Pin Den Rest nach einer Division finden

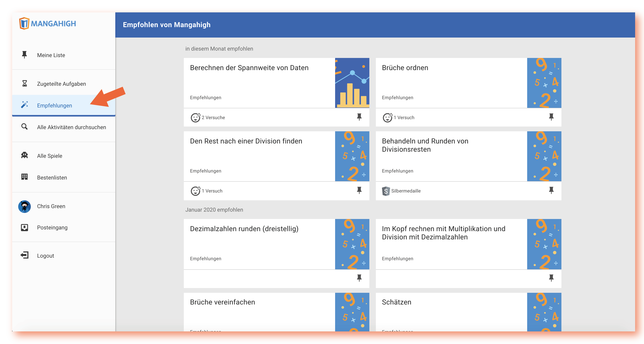click(x=359, y=190)
